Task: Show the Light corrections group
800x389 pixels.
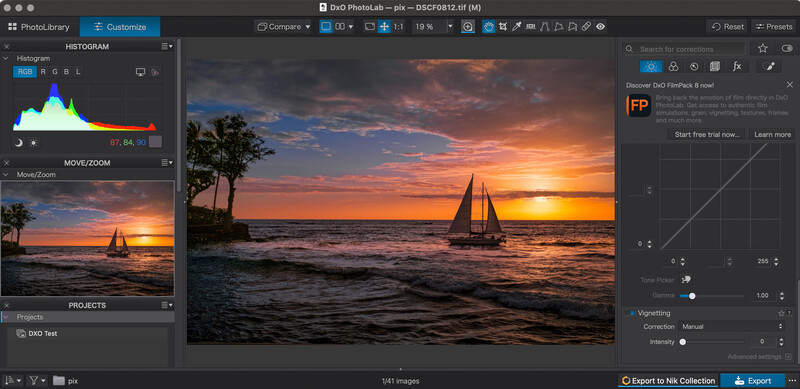Action: coord(651,66)
